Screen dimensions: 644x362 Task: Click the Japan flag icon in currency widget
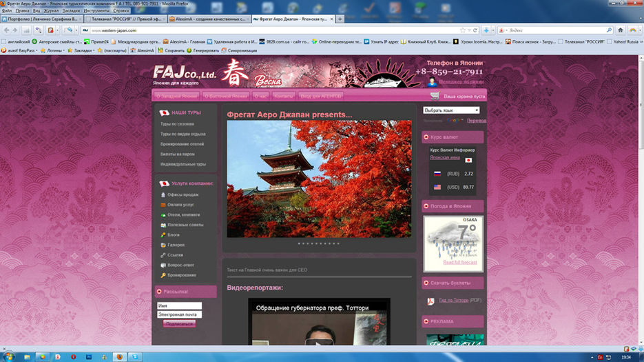tap(468, 160)
